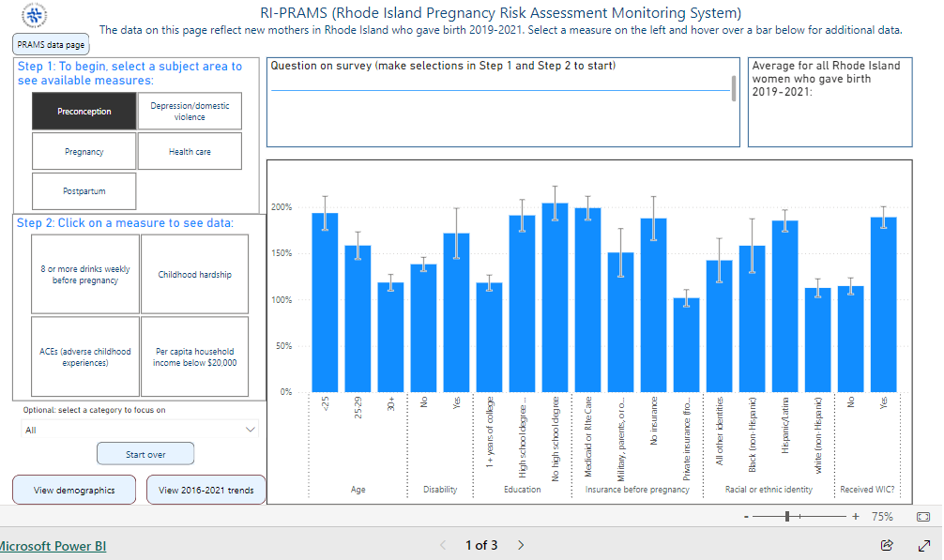
Task: Click the 30+ age bar
Action: (390, 338)
